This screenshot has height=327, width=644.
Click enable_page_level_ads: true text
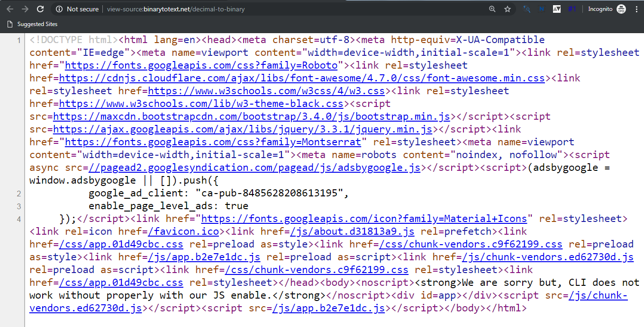point(169,206)
